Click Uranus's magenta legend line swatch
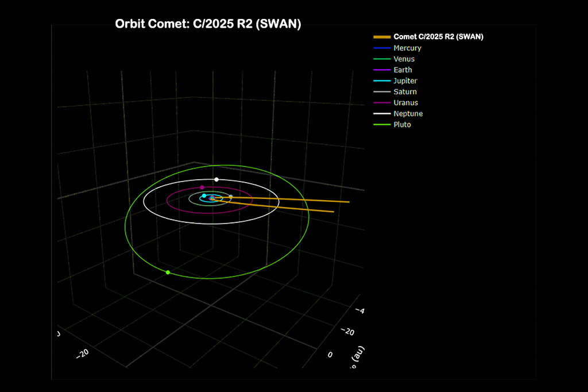 tap(381, 103)
